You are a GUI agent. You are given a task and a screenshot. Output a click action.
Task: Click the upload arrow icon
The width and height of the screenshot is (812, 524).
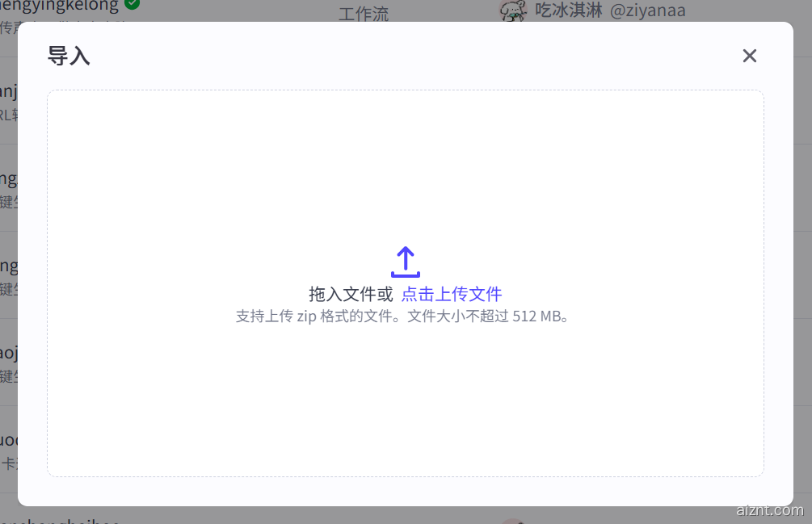click(406, 262)
